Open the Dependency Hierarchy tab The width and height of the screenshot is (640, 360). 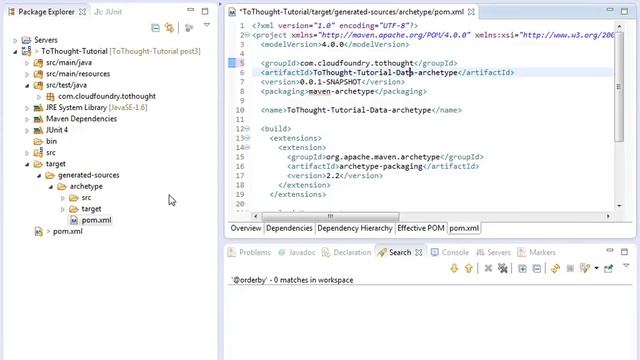click(x=355, y=228)
